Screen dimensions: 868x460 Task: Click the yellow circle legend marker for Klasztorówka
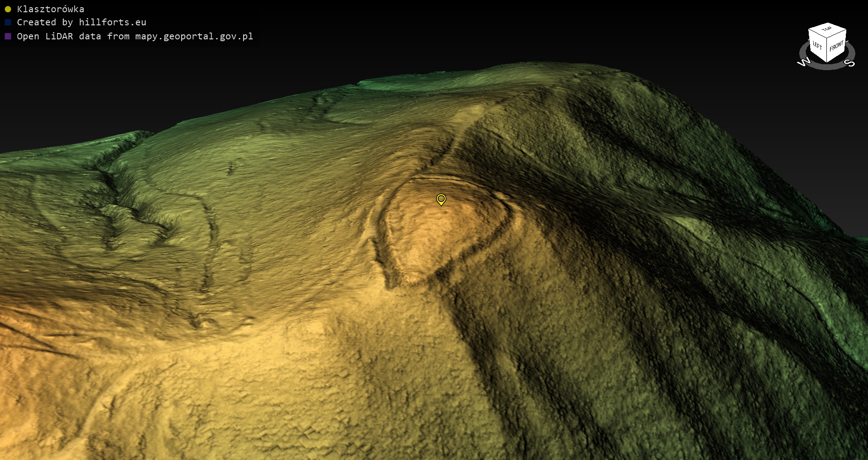click(x=8, y=9)
